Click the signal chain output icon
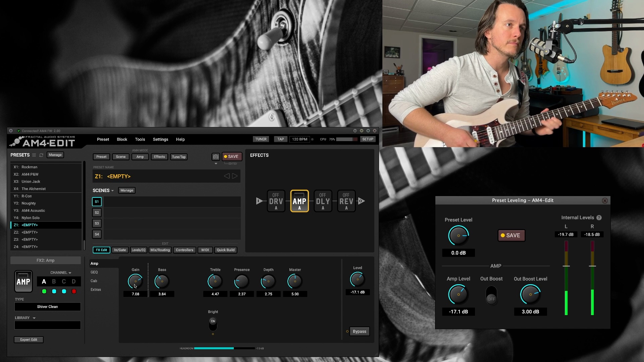This screenshot has width=644, height=362. pyautogui.click(x=361, y=201)
